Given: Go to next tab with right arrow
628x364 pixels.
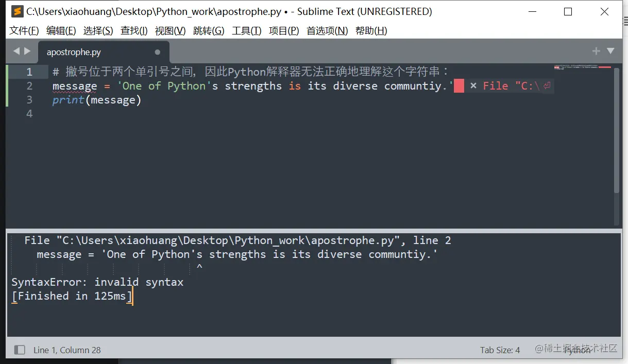Looking at the screenshot, I should [27, 51].
